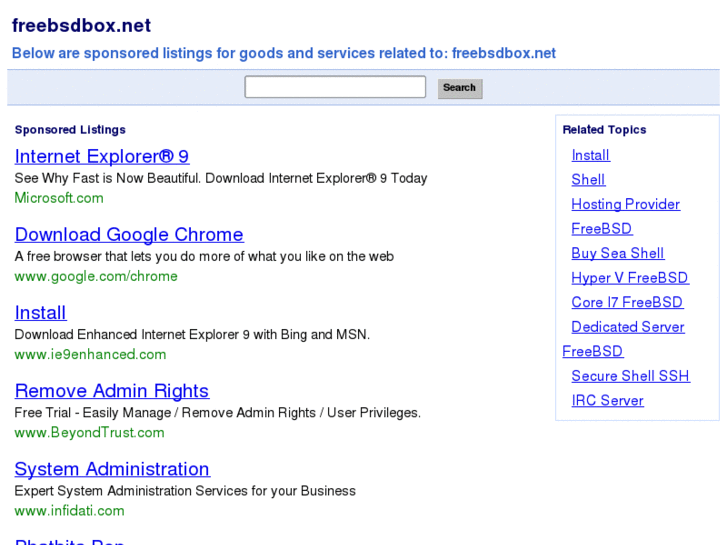Visit the System Administration listing
The height and width of the screenshot is (545, 727).
[x=111, y=469]
